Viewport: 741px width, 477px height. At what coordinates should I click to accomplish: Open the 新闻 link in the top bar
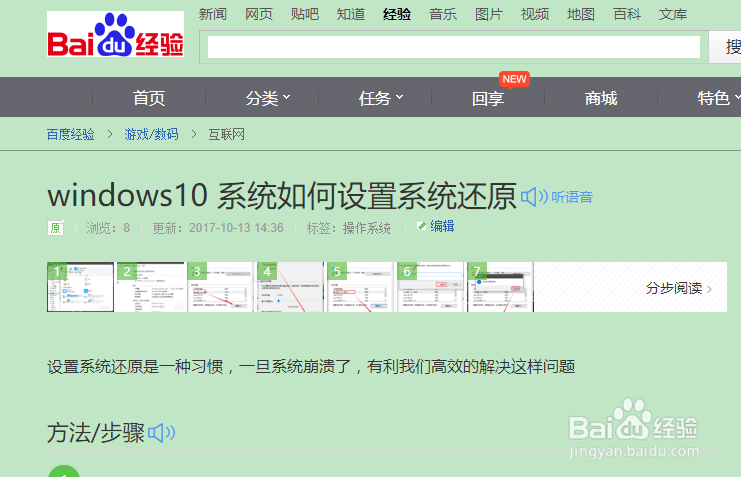click(x=213, y=14)
